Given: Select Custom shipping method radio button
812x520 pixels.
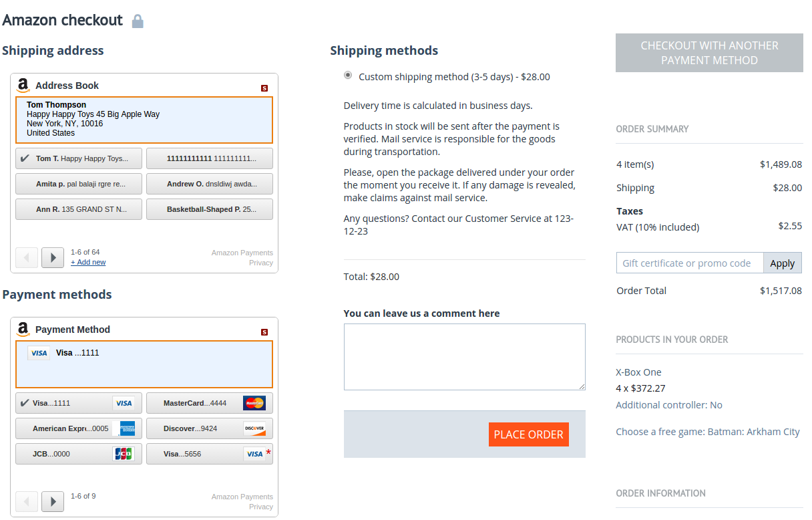Looking at the screenshot, I should [x=348, y=76].
